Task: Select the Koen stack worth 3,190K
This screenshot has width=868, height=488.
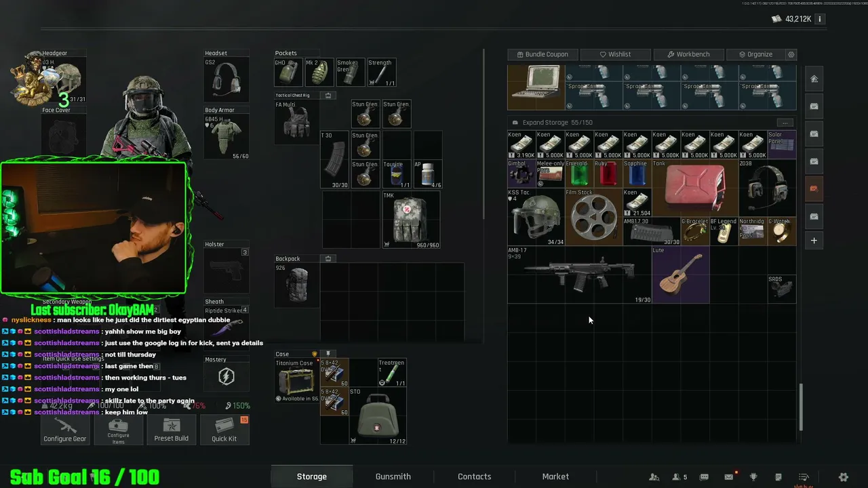Action: [521, 145]
